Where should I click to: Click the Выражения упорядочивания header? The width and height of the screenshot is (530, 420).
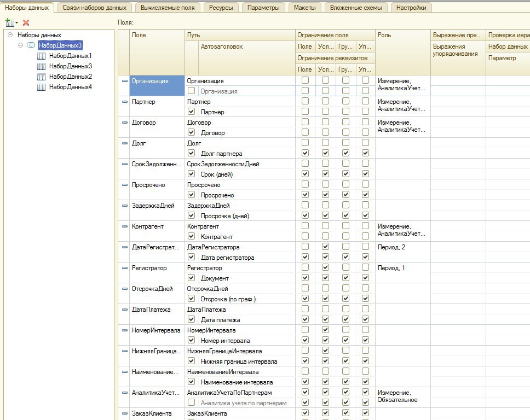click(x=458, y=58)
